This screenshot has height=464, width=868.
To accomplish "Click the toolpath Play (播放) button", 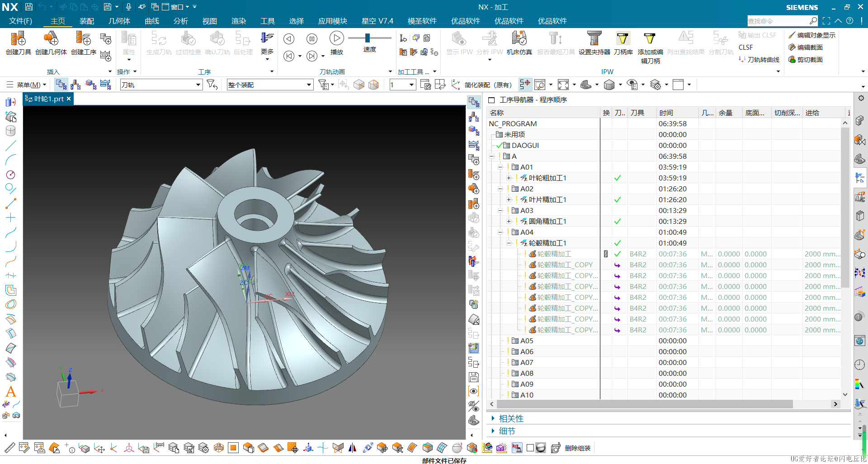I will (336, 43).
